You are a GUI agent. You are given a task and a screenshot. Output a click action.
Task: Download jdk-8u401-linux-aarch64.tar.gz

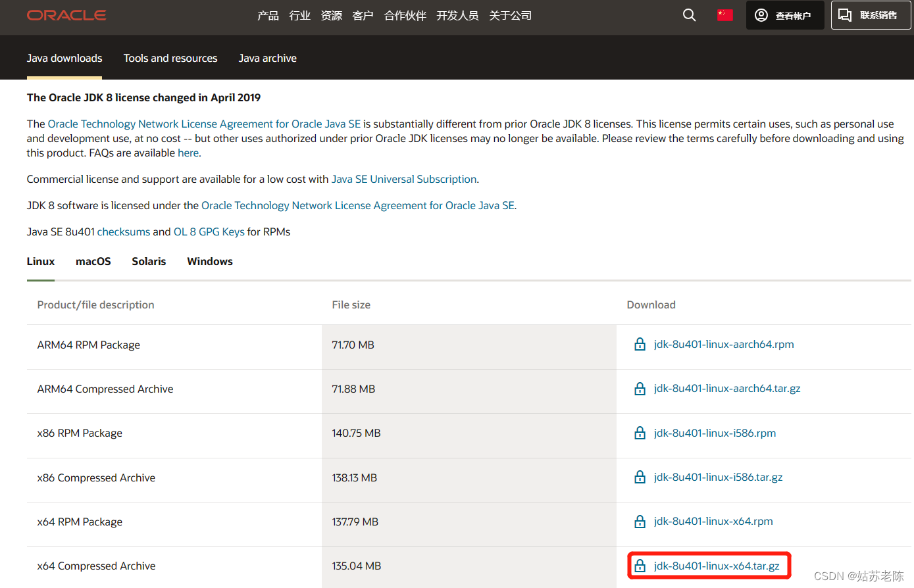pos(727,388)
